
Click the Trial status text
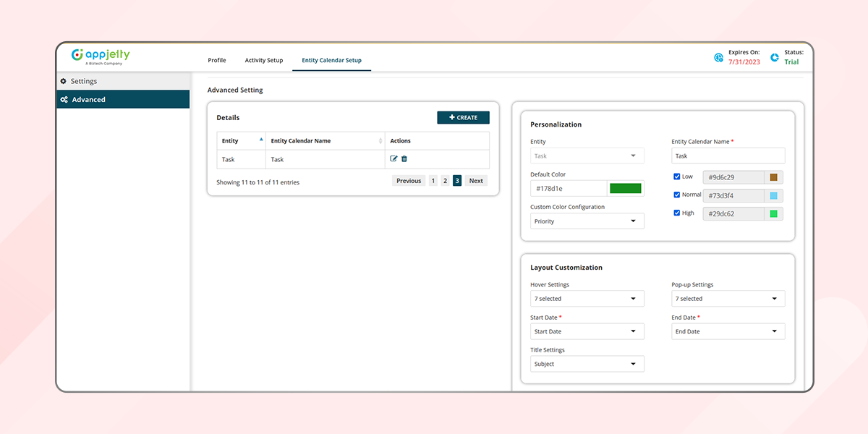(791, 62)
